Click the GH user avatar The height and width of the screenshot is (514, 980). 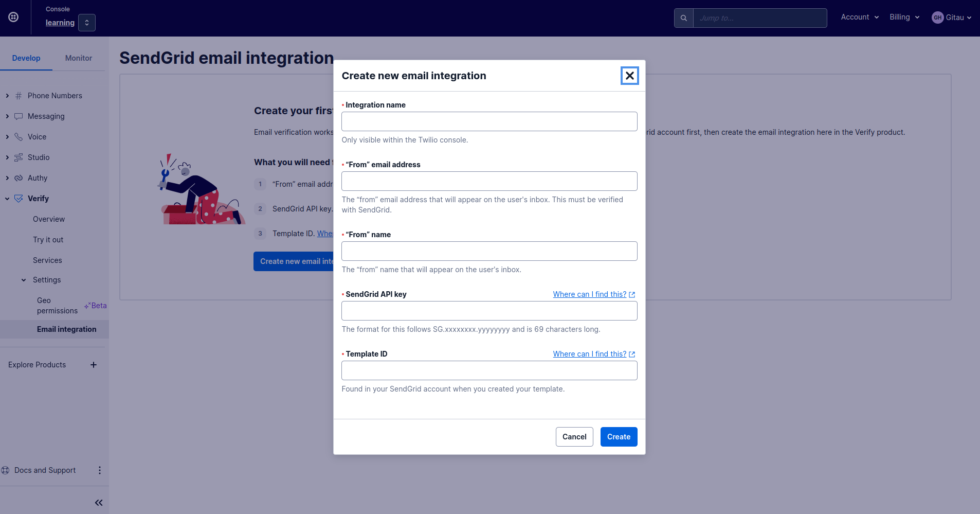938,17
